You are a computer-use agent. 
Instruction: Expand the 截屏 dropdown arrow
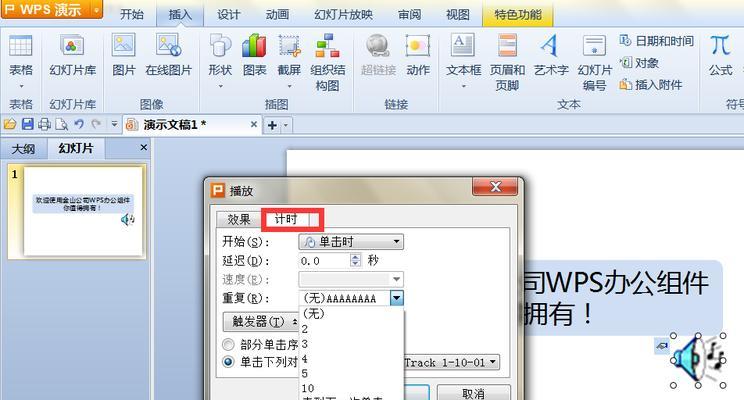coord(289,86)
